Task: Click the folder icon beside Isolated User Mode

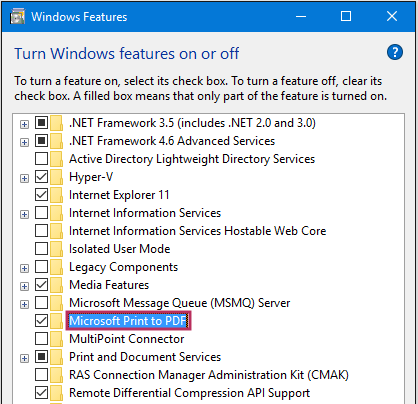Action: [x=56, y=249]
